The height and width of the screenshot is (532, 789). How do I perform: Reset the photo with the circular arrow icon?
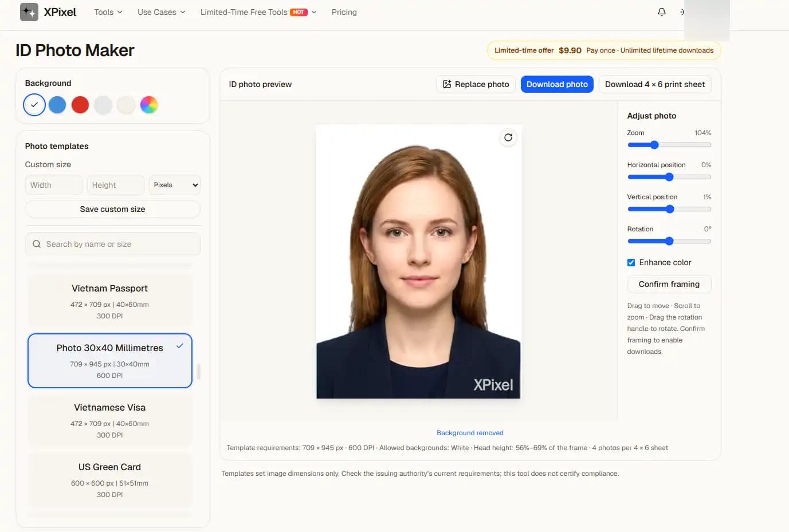point(508,137)
